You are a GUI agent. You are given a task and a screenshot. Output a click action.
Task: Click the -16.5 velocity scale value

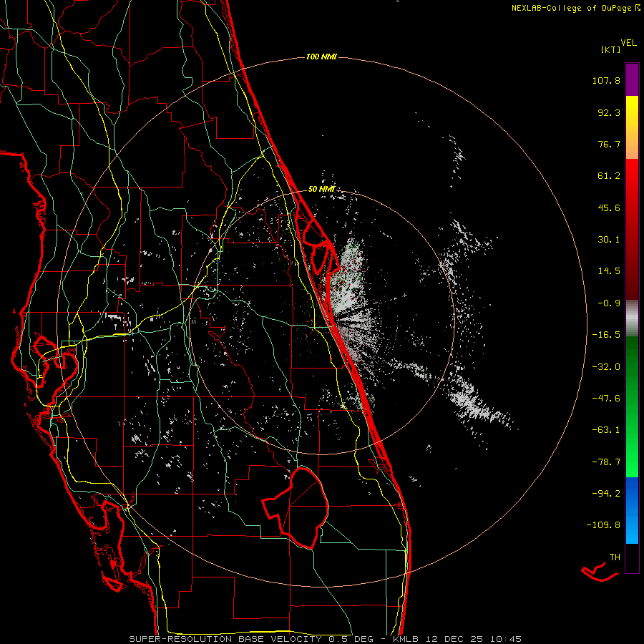click(606, 335)
